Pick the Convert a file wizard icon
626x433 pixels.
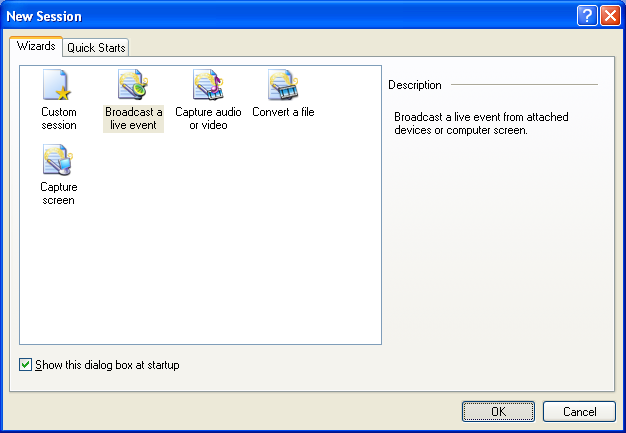(283, 86)
